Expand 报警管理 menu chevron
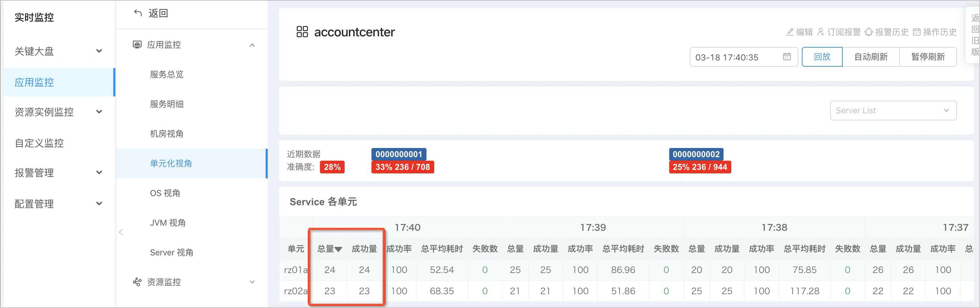980x308 pixels. [x=99, y=172]
